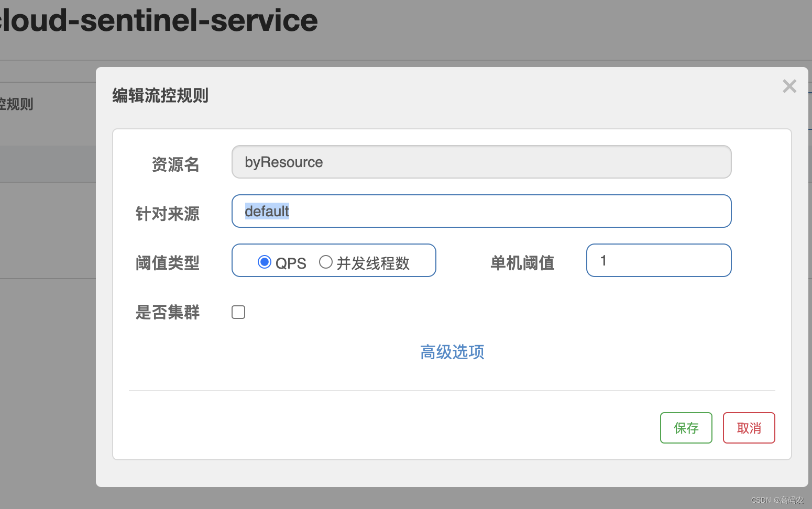
Task: Click the 针对来源 label
Action: (x=168, y=214)
